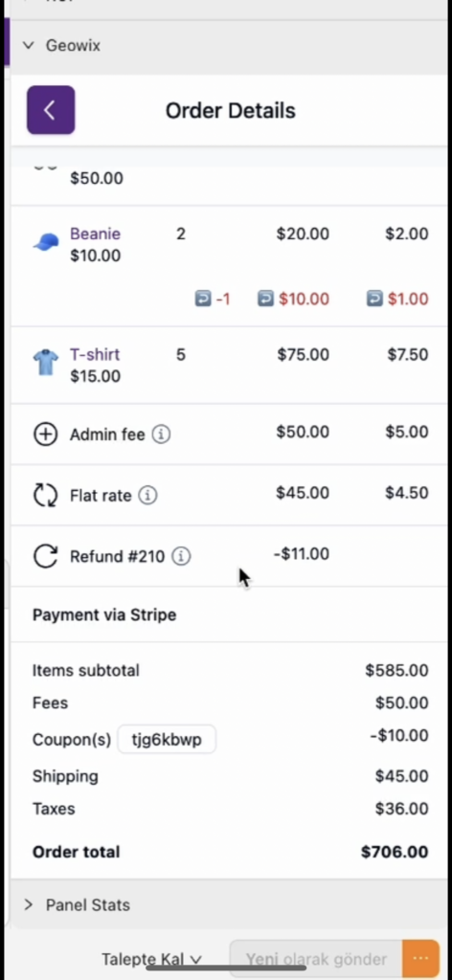452x980 pixels.
Task: Click the Flat rate info icon
Action: click(x=147, y=495)
